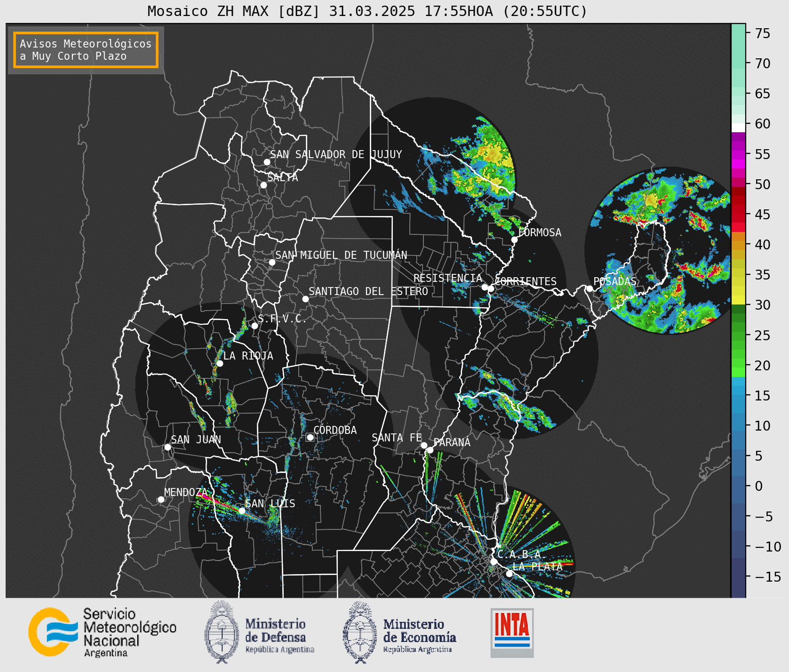Screen dimensions: 789x672
Task: Select the La Plata city marker dot
Action: click(509, 573)
